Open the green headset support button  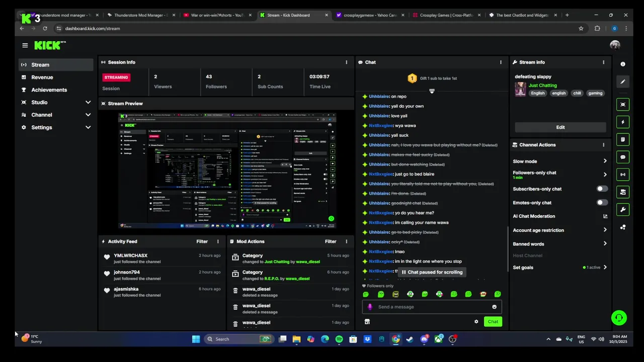pos(619,318)
